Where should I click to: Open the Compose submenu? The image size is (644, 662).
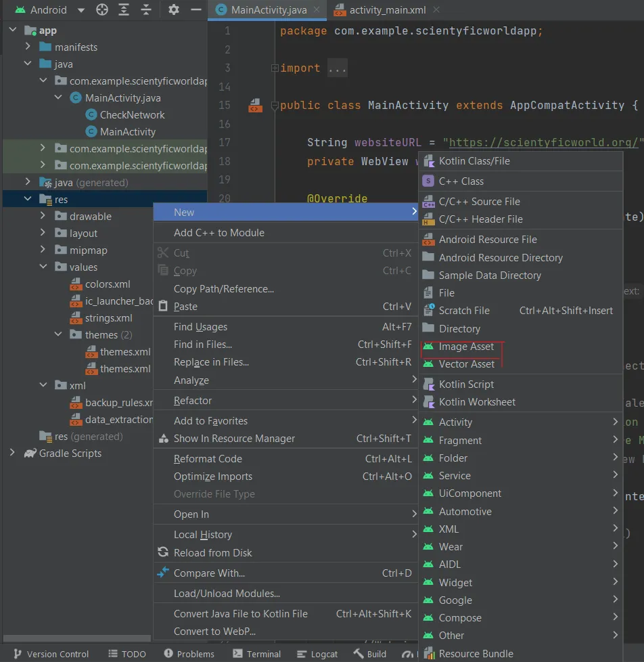point(521,618)
